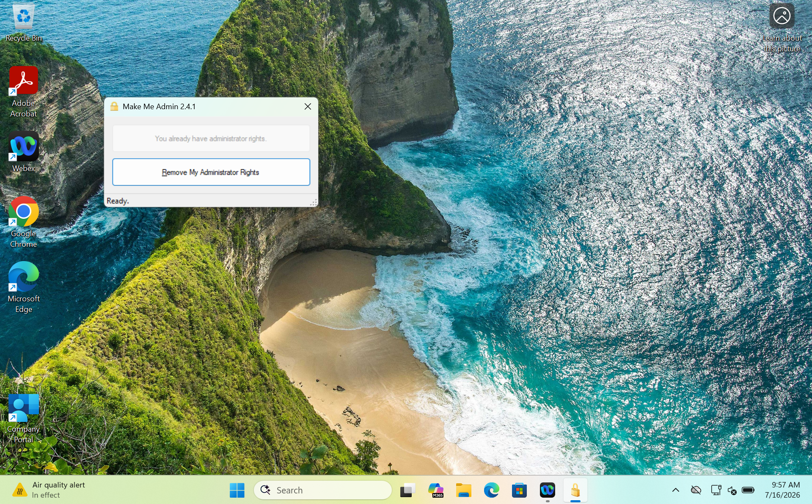Click the muted volume tray icon
This screenshot has height=504, width=812.
pyautogui.click(x=732, y=490)
